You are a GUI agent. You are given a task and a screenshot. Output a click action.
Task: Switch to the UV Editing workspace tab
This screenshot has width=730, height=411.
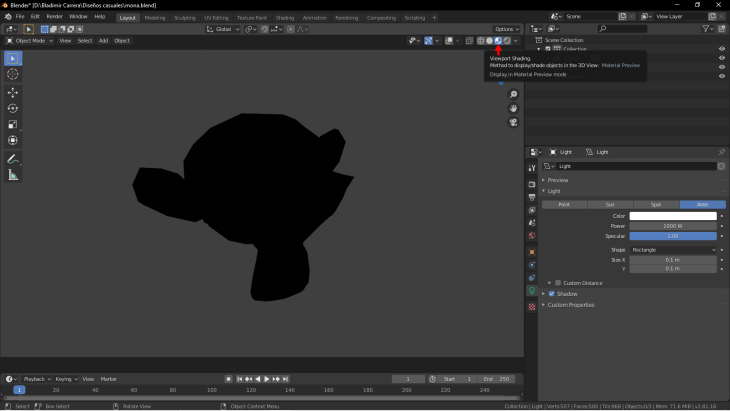click(216, 18)
